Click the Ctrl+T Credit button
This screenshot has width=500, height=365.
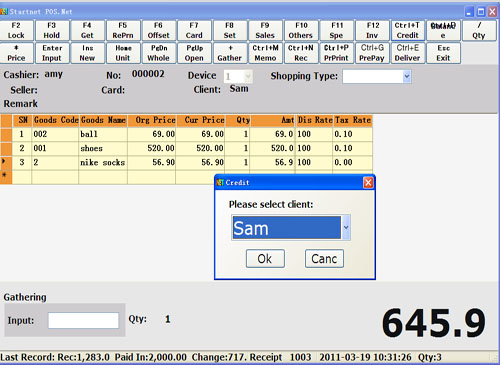pos(408,30)
